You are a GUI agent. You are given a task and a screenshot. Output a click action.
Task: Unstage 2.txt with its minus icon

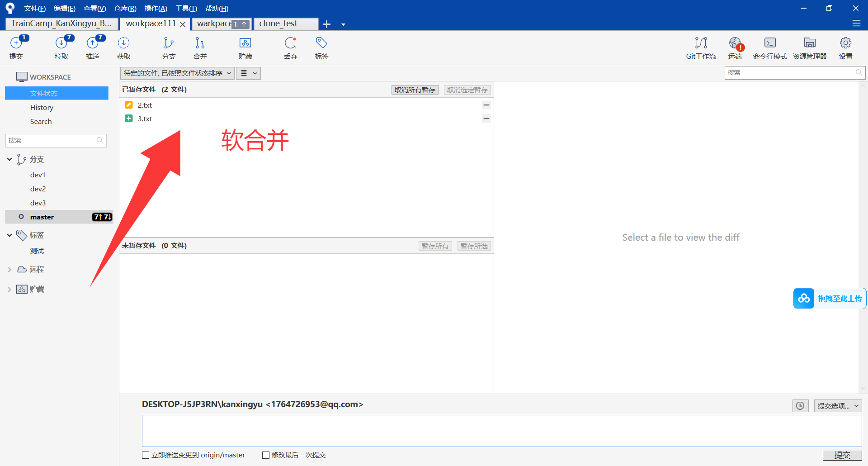pos(486,105)
